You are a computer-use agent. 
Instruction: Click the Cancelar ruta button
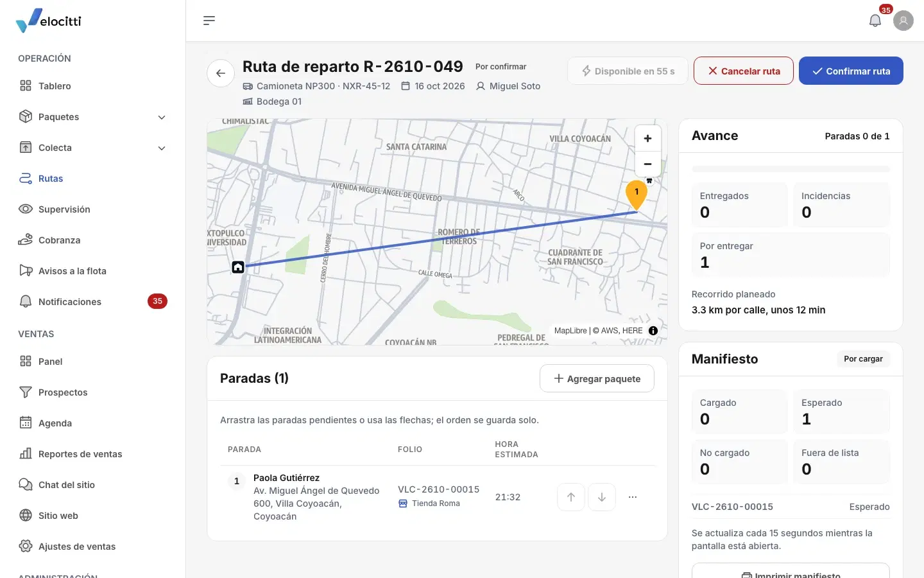point(744,71)
